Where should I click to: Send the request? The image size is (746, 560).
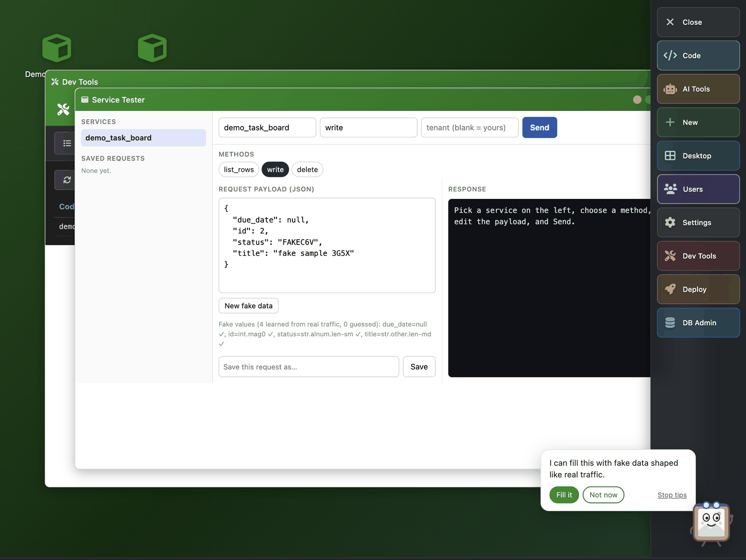click(x=539, y=128)
